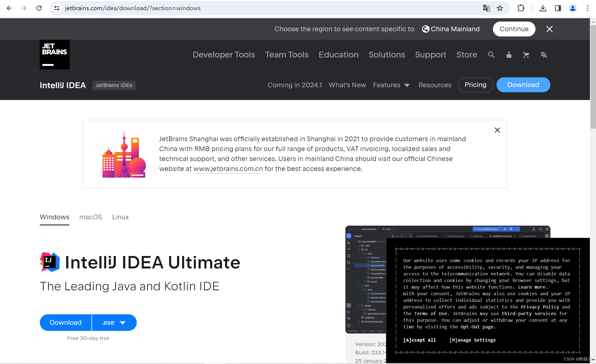Click the China Mainland region text
This screenshot has width=596, height=364.
pyautogui.click(x=455, y=29)
